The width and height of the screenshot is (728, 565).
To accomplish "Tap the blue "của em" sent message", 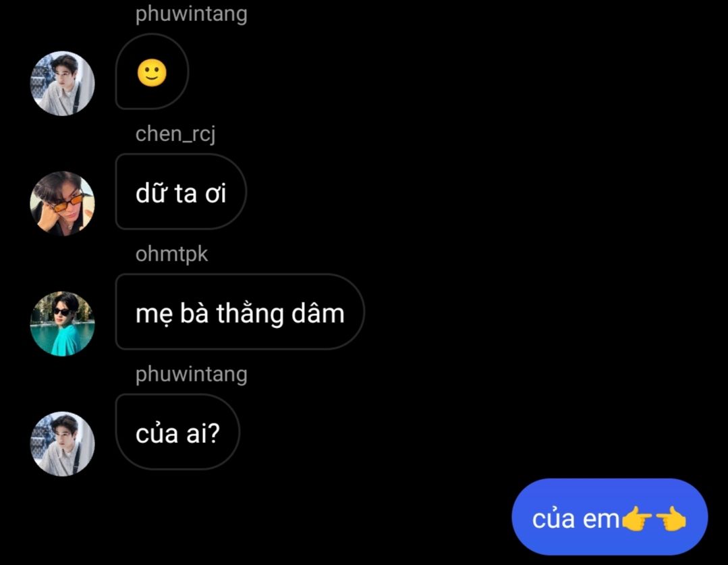I will pyautogui.click(x=610, y=516).
